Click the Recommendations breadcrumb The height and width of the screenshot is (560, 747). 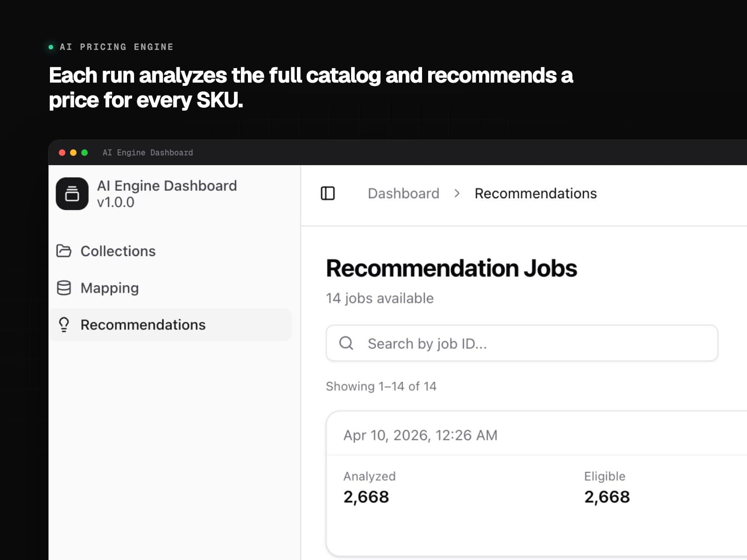[536, 193]
